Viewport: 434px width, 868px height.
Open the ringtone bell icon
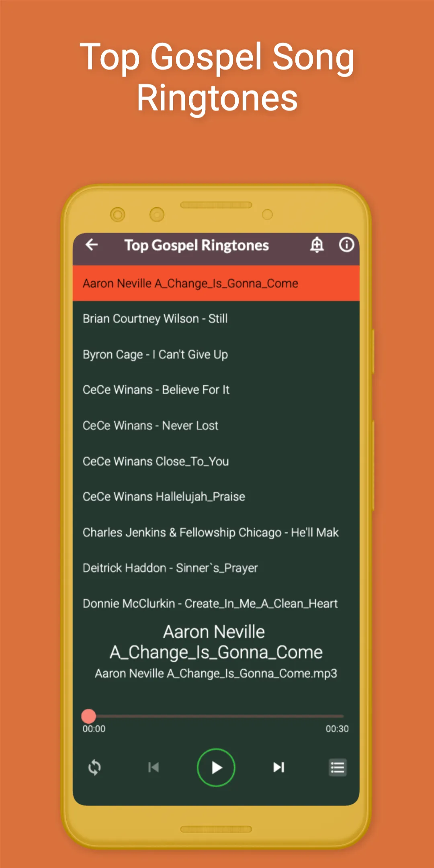317,244
